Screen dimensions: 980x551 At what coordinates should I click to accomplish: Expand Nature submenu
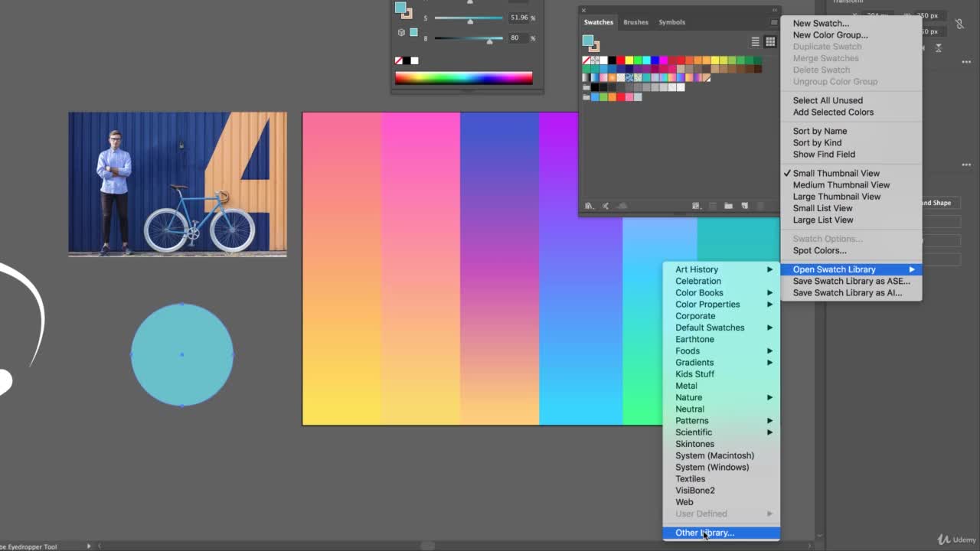721,397
